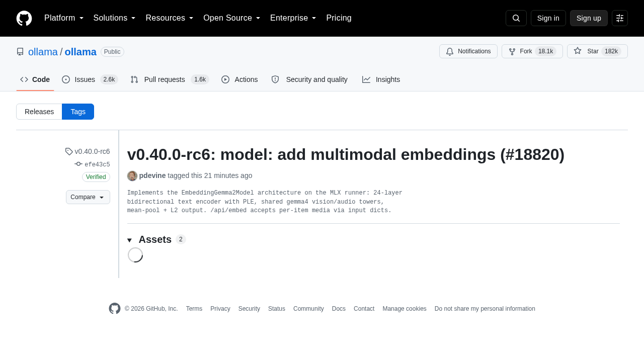
Task: Click the Notifications bell button
Action: pyautogui.click(x=468, y=51)
